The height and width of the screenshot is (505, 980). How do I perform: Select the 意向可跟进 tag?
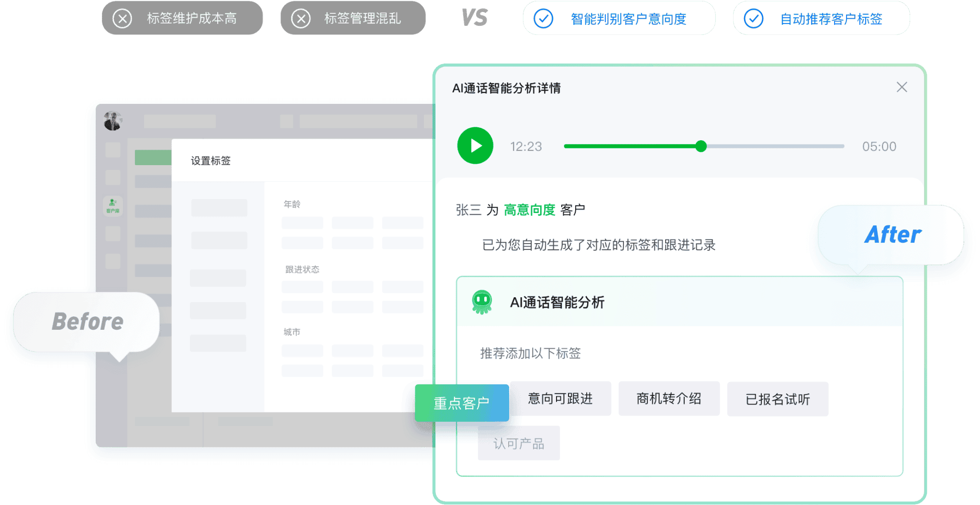tap(561, 398)
